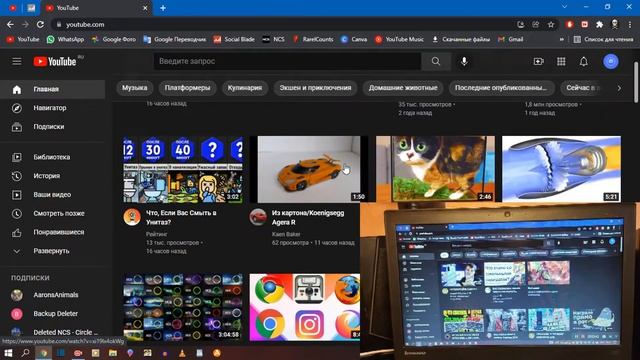Open the 'Из картона/Koenigsegg Agera R' title

[x=308, y=218]
